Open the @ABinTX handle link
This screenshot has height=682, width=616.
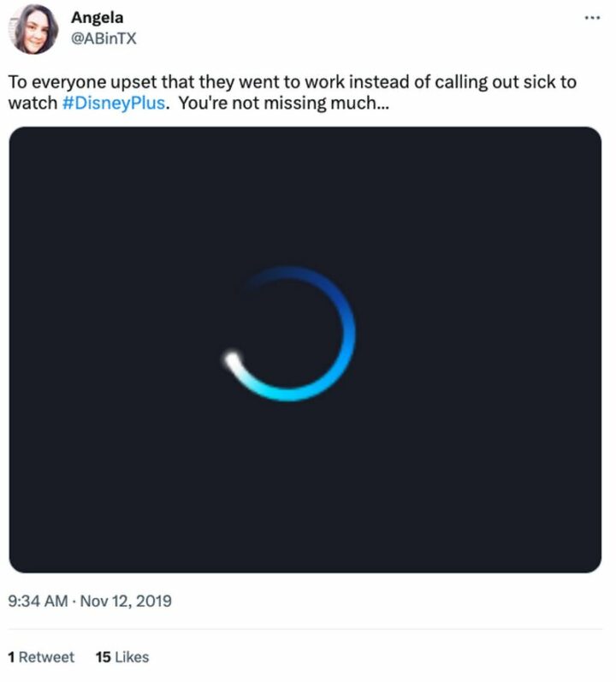(103, 37)
